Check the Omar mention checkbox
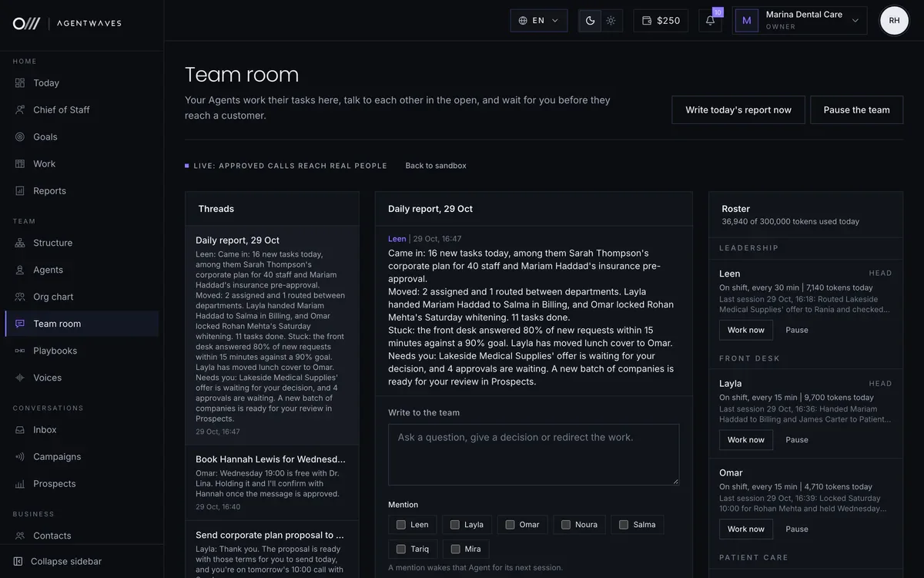The image size is (924, 578). coord(510,525)
